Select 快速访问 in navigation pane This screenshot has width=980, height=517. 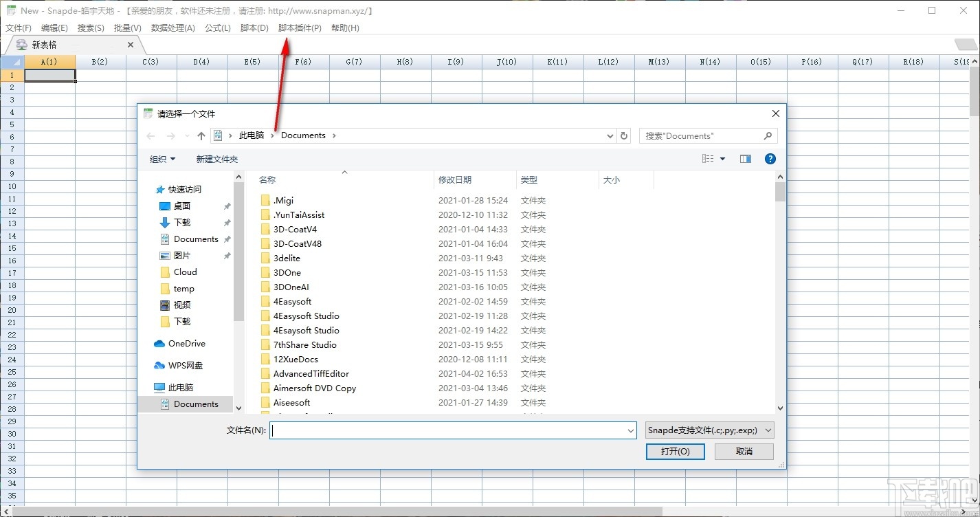(x=179, y=189)
